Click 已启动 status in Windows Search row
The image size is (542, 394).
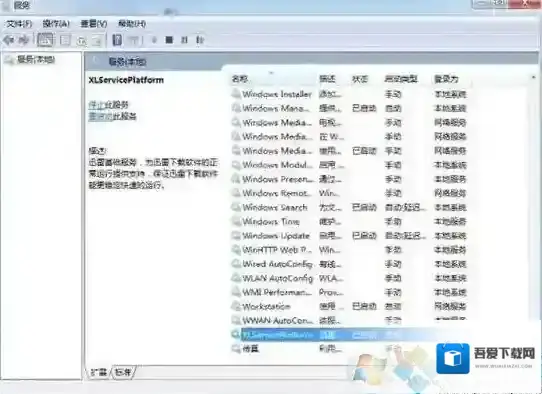(364, 207)
